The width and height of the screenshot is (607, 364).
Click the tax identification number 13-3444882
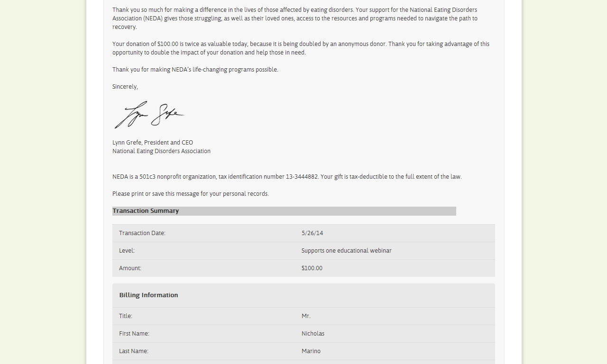(302, 177)
